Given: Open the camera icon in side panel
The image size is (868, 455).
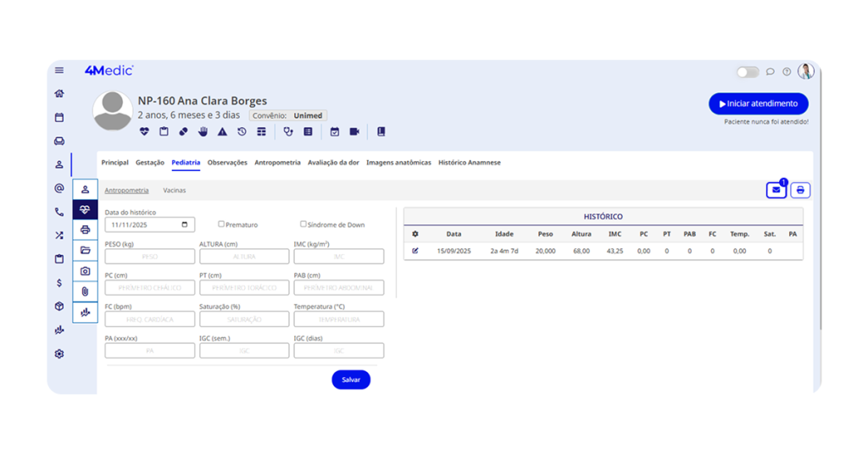Looking at the screenshot, I should click(x=85, y=271).
